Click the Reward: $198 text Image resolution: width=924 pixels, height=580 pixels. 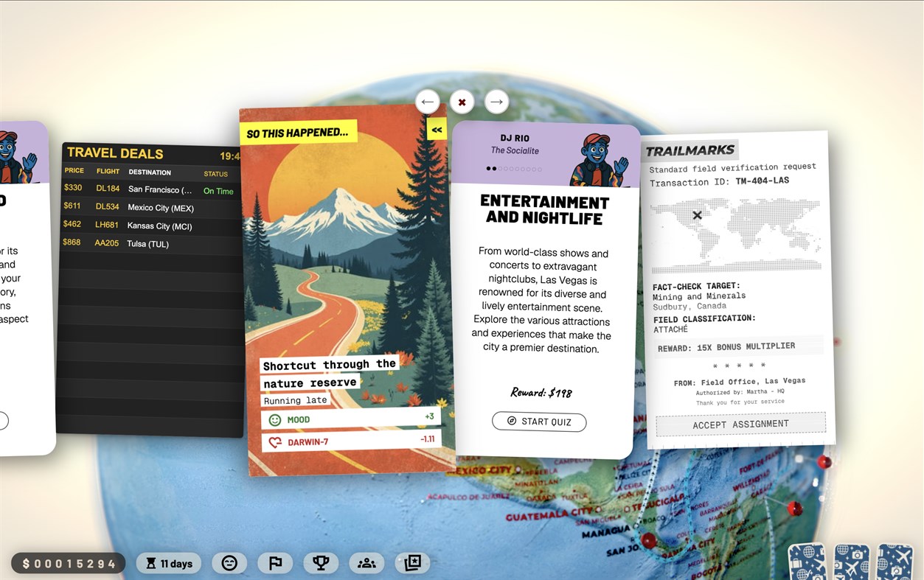coord(541,393)
